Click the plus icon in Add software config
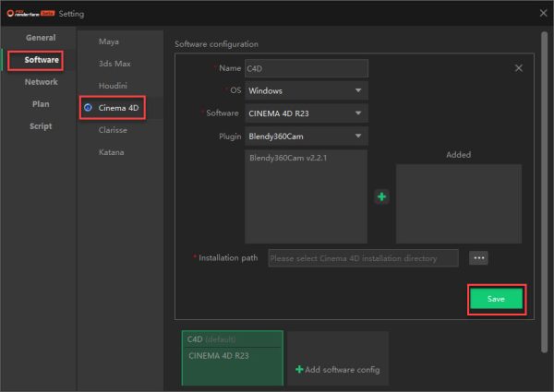 [x=299, y=369]
